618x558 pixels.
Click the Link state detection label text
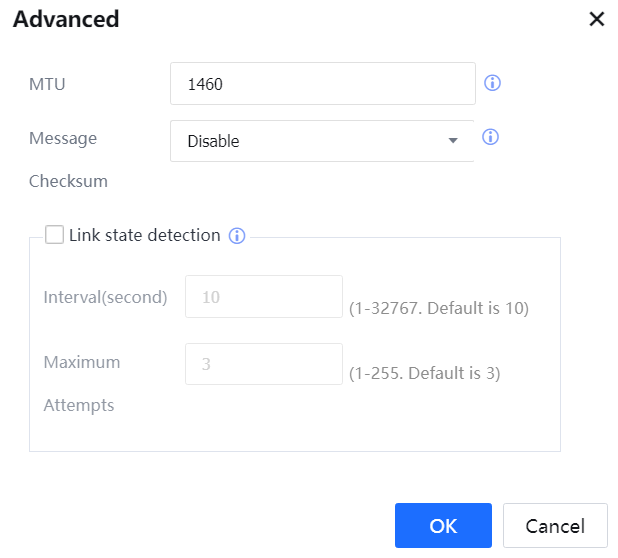[144, 235]
